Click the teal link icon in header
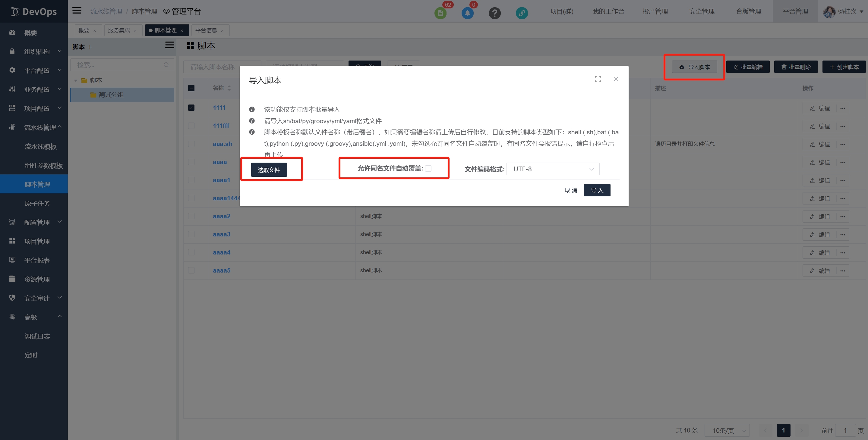 click(521, 13)
